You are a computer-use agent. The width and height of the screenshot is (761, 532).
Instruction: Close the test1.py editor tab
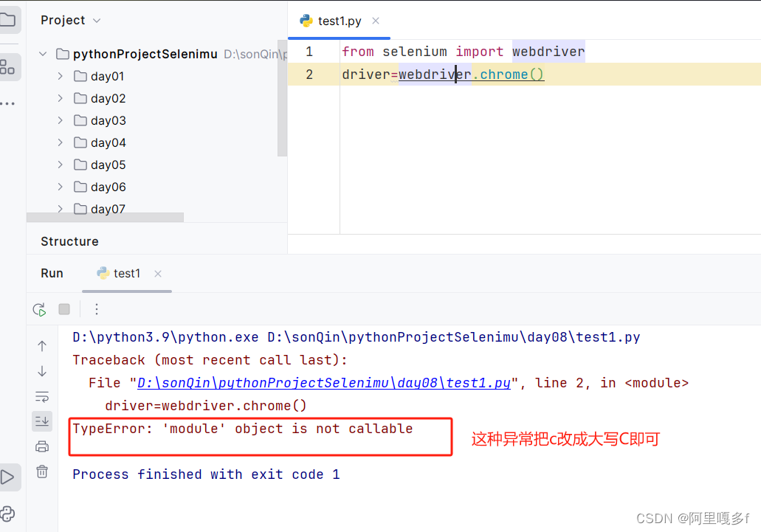pyautogui.click(x=376, y=21)
